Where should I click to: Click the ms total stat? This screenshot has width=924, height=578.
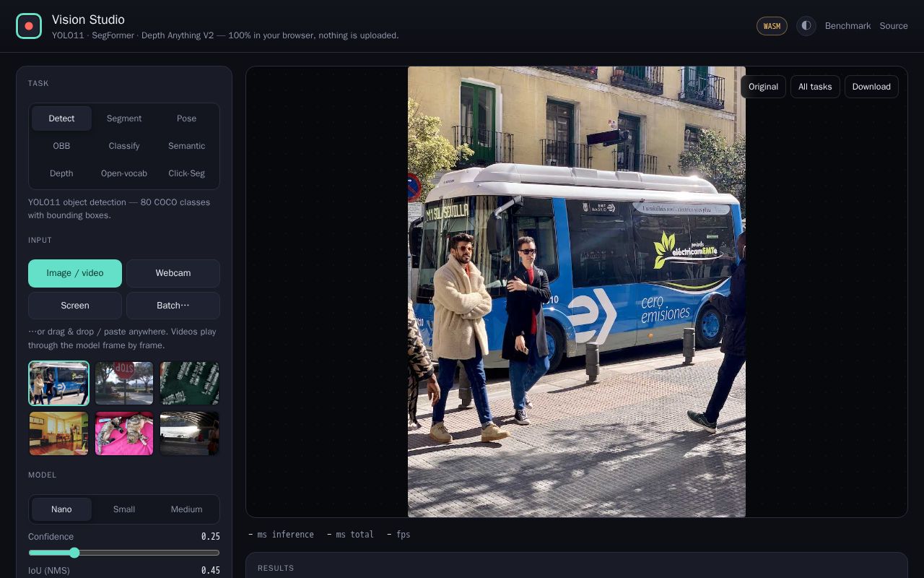351,535
